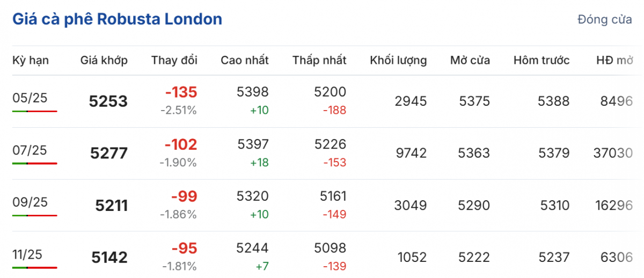Sort by the Khối lượng column header
The height and width of the screenshot is (278, 644).
pyautogui.click(x=398, y=60)
